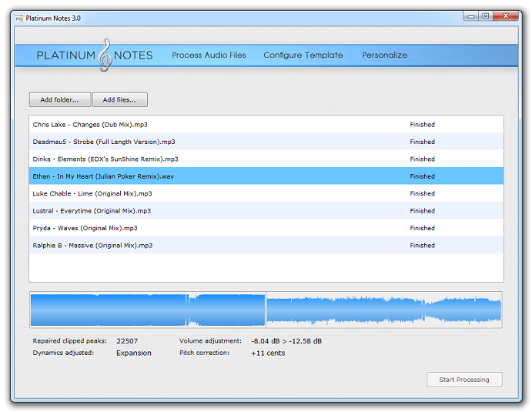Viewport: 532px width, 412px height.
Task: Click the original waveform preview on left
Action: pyautogui.click(x=147, y=310)
